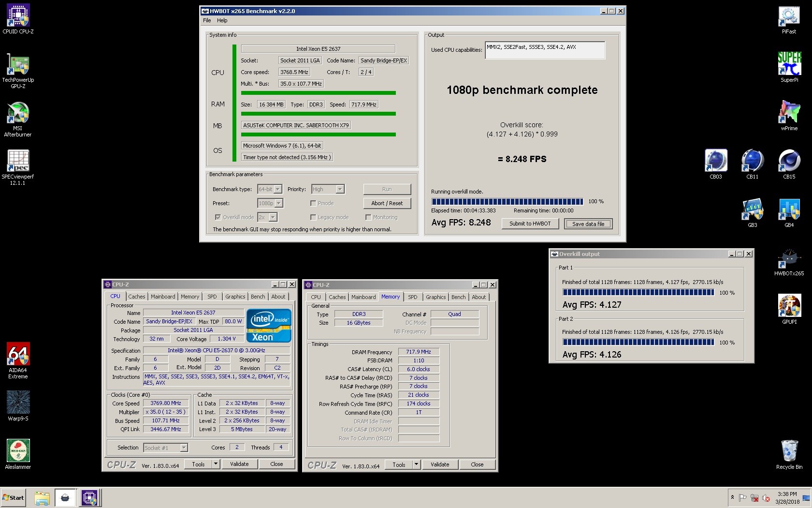Show hidden system tray icons

click(732, 497)
